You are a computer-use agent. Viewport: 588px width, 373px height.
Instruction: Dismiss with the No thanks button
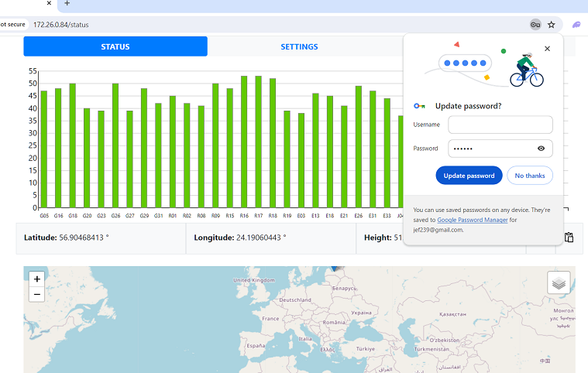point(529,176)
